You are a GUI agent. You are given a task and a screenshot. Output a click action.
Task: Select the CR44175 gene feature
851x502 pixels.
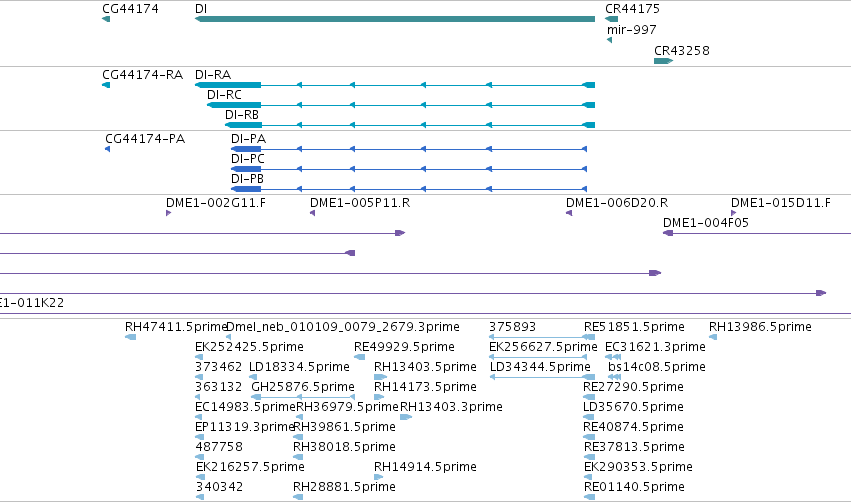pos(612,19)
